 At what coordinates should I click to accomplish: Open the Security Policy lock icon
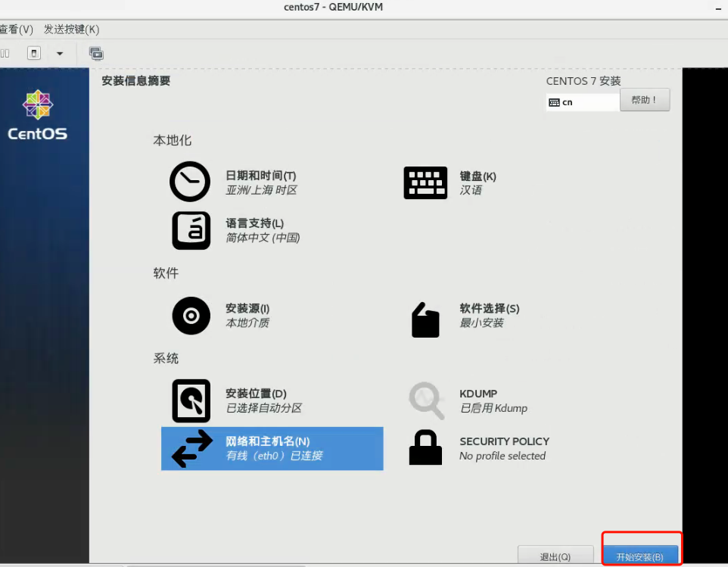pyautogui.click(x=425, y=447)
